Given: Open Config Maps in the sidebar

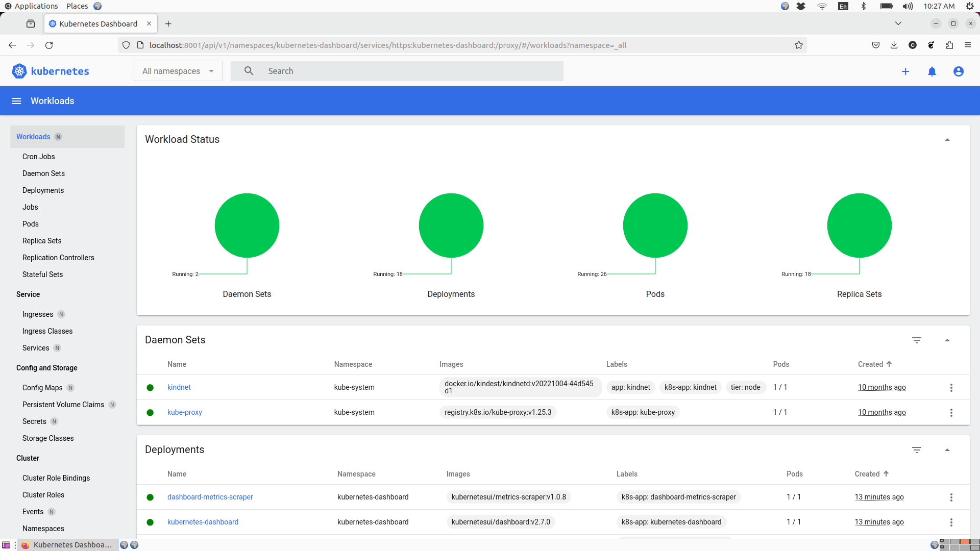Looking at the screenshot, I should [42, 388].
